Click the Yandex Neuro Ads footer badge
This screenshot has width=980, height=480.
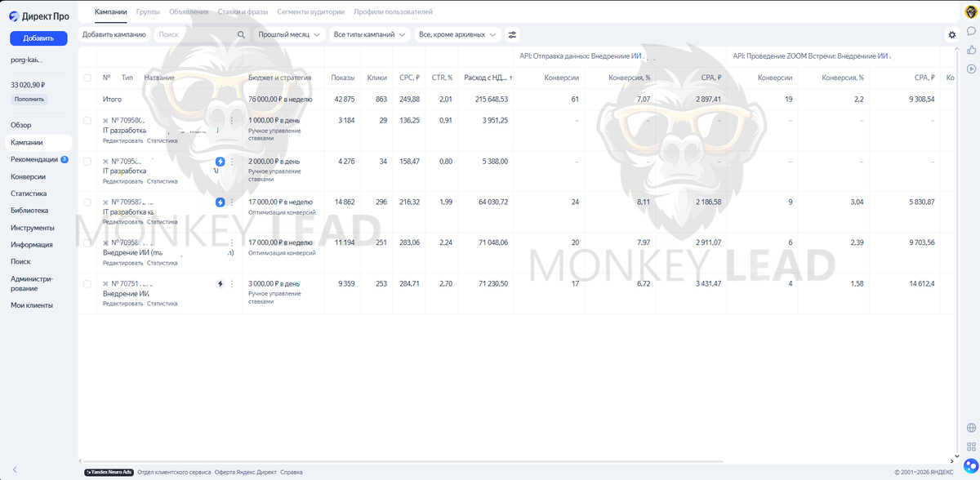pyautogui.click(x=109, y=472)
